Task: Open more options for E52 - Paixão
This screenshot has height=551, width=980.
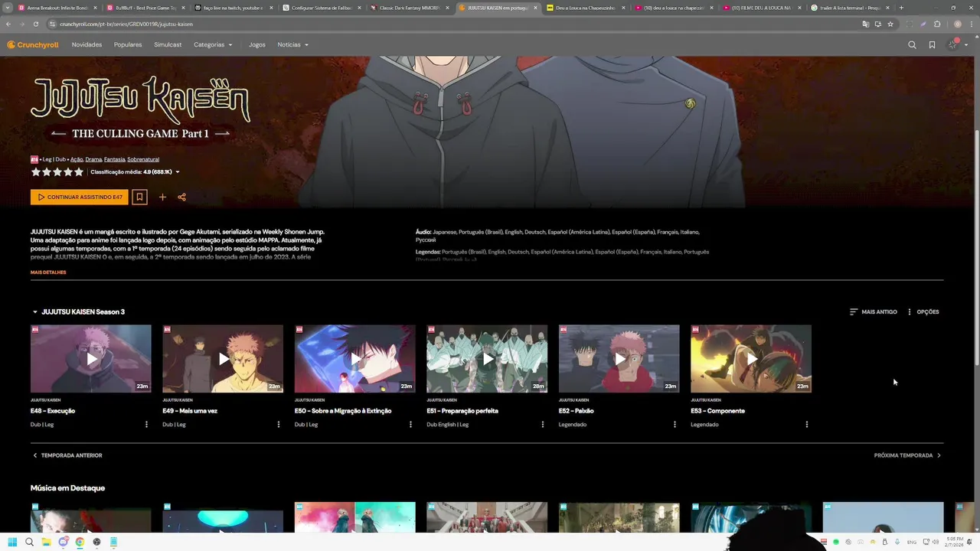Action: (675, 425)
